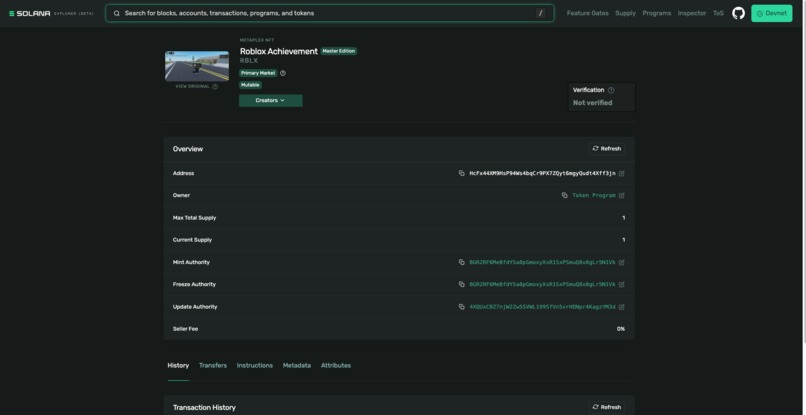Click the Seller Fee 0% value

click(x=621, y=329)
